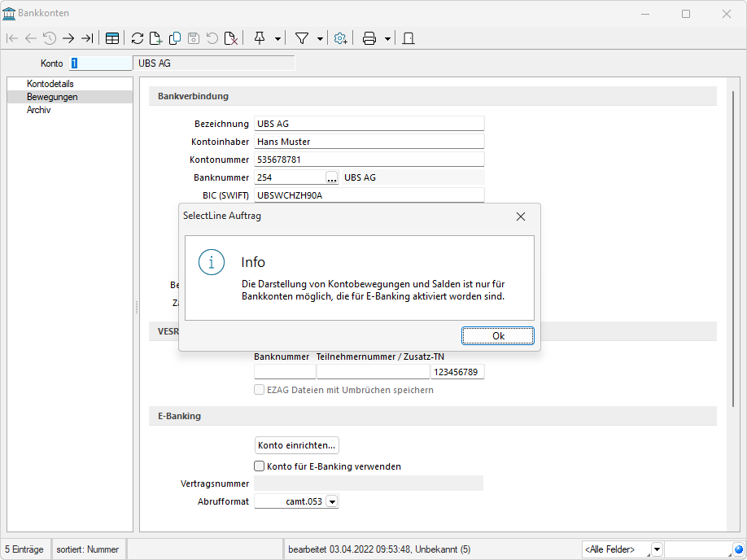Image resolution: width=747 pixels, height=560 pixels.
Task: Open the Abrufformat camt.053 dropdown
Action: [x=331, y=502]
